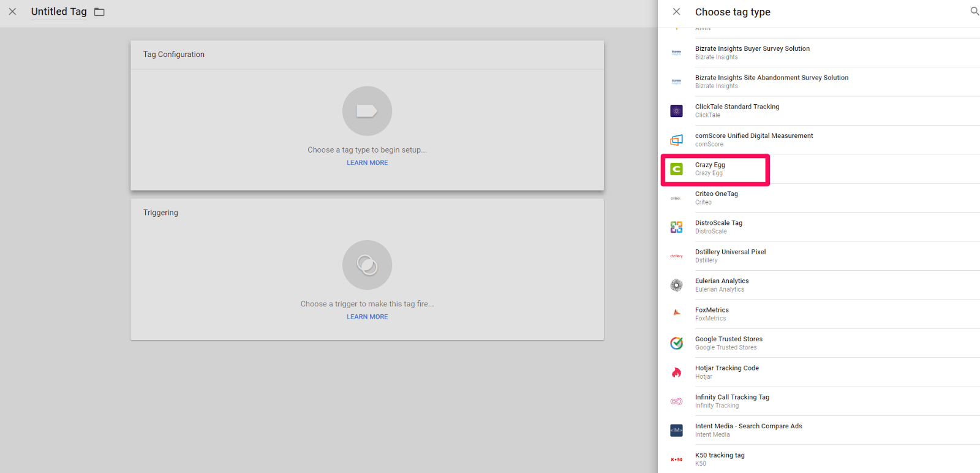Click the Infinity Call Tracking logo icon
Screen dimensions: 980x473
point(676,401)
